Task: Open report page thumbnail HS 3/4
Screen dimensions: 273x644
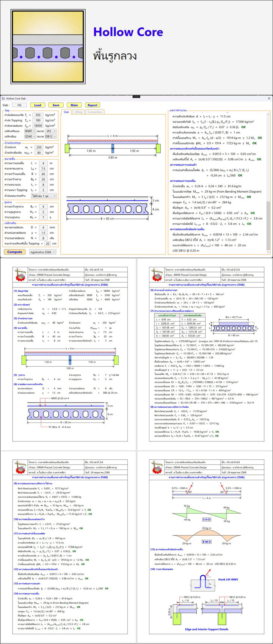Action: 68,548
